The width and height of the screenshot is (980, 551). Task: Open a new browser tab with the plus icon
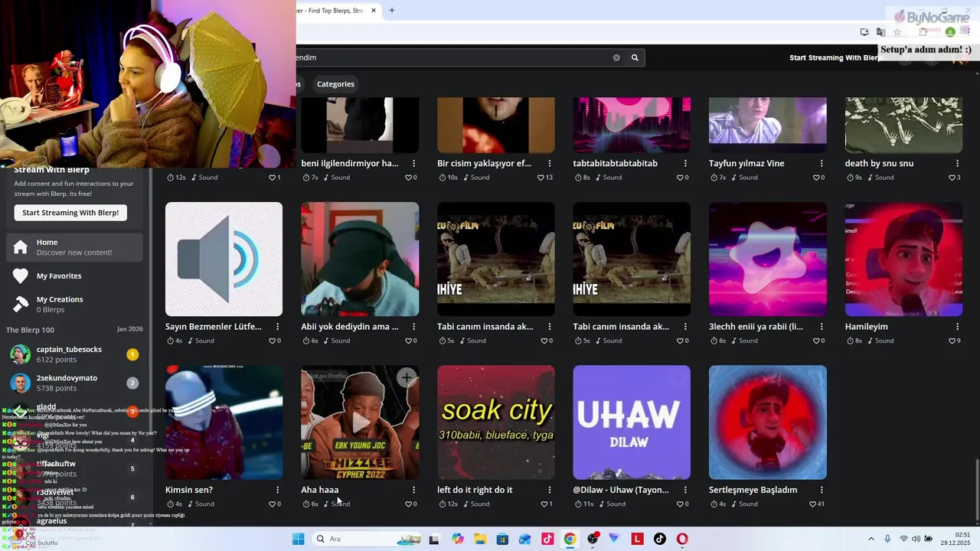(x=392, y=11)
